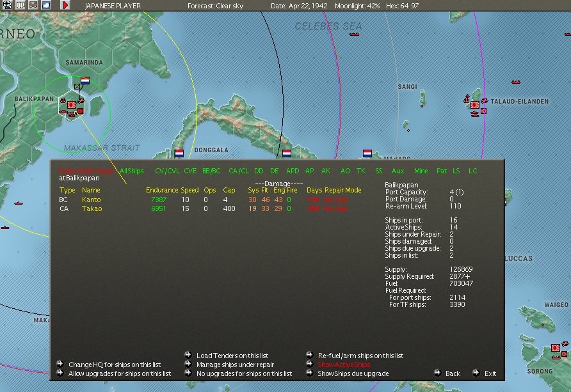This screenshot has width=571, height=392.
Task: Switch to the CA/CL filter tab
Action: tap(239, 171)
